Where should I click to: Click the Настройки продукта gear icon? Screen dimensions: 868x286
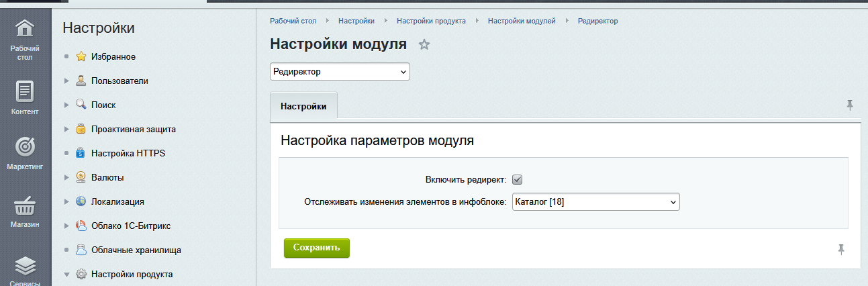[x=81, y=274]
